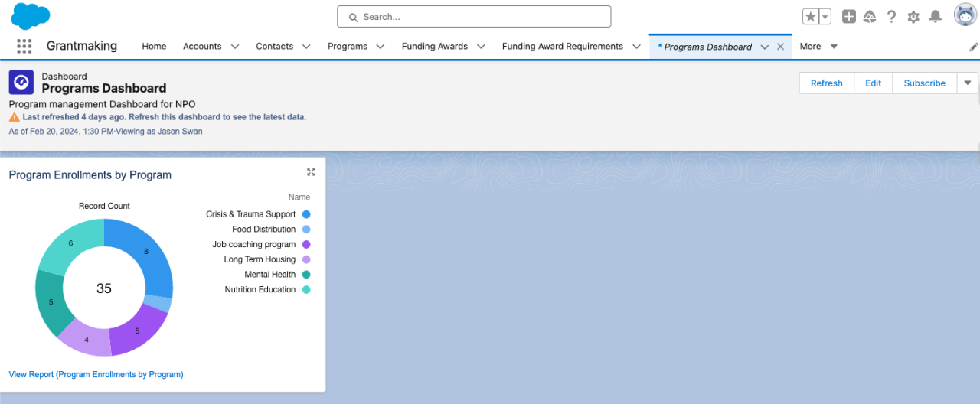The image size is (980, 404).
Task: Click the Nutrition Education legend label
Action: [x=260, y=289]
